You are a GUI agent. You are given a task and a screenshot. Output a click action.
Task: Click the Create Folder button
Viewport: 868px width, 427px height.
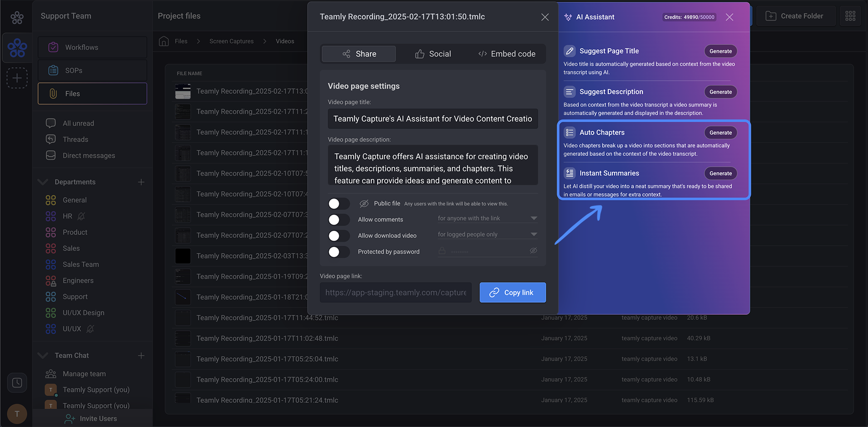coord(796,16)
